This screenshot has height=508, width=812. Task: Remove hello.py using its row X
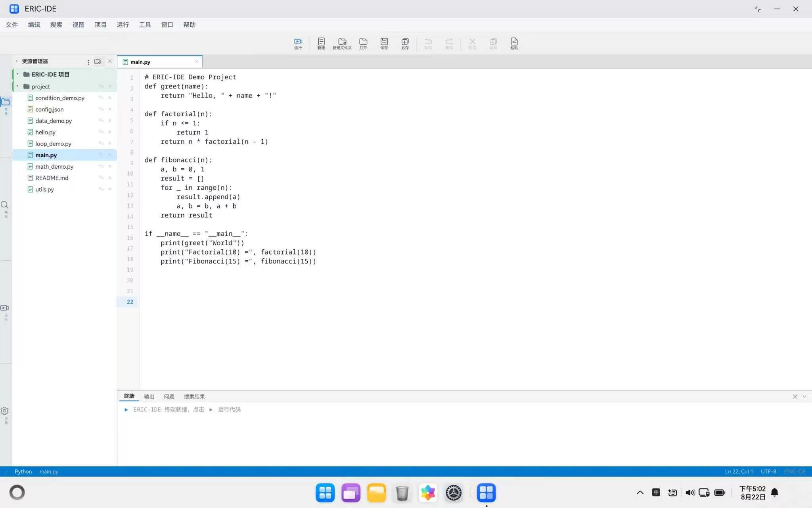coord(110,132)
